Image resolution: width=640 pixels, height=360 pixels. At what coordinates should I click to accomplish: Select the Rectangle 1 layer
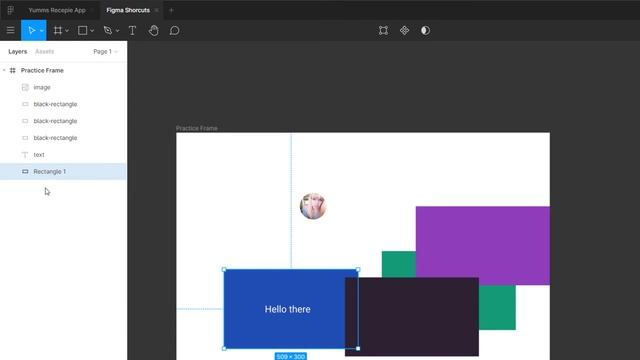pos(63,171)
